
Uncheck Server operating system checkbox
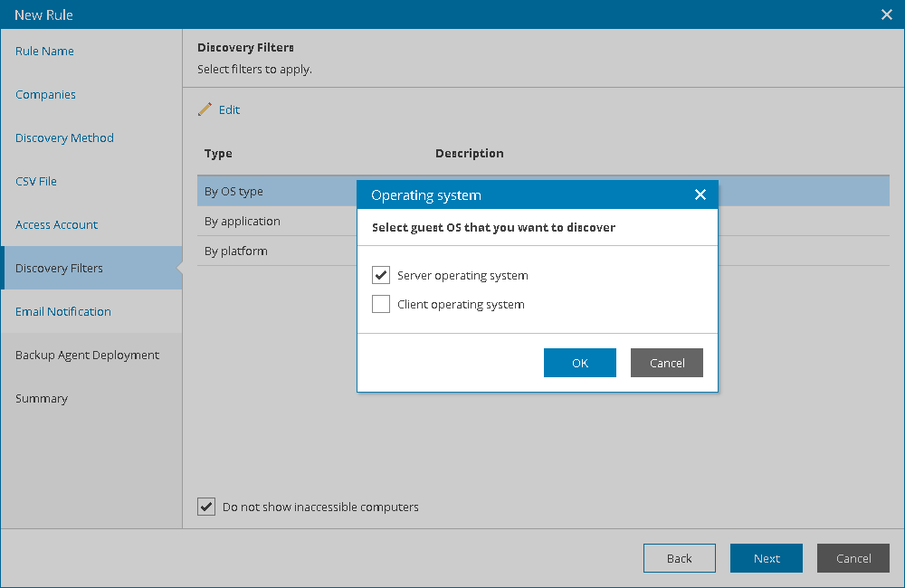pyautogui.click(x=381, y=275)
